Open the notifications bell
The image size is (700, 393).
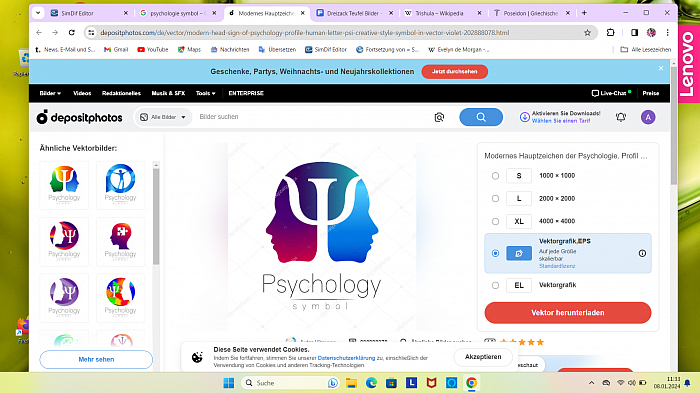click(621, 117)
